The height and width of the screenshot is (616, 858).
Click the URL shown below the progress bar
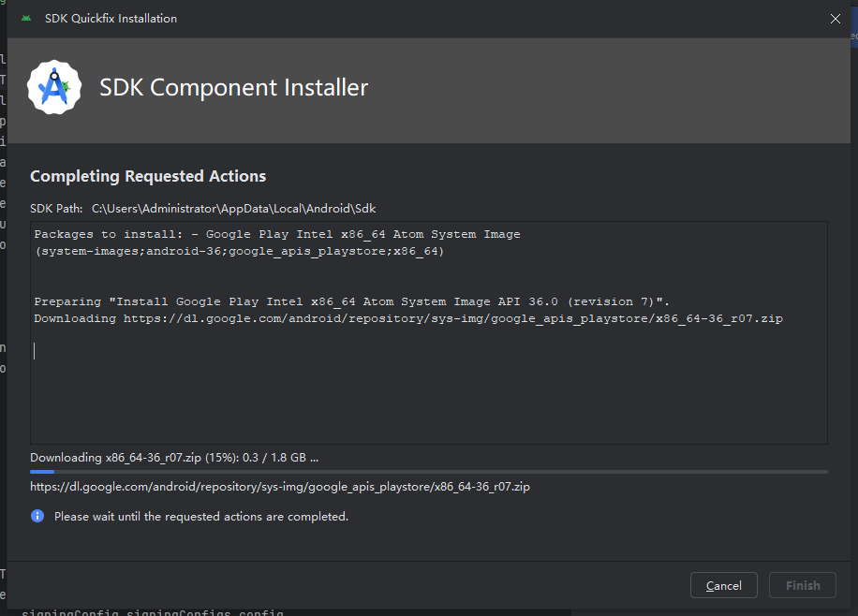coord(280,487)
